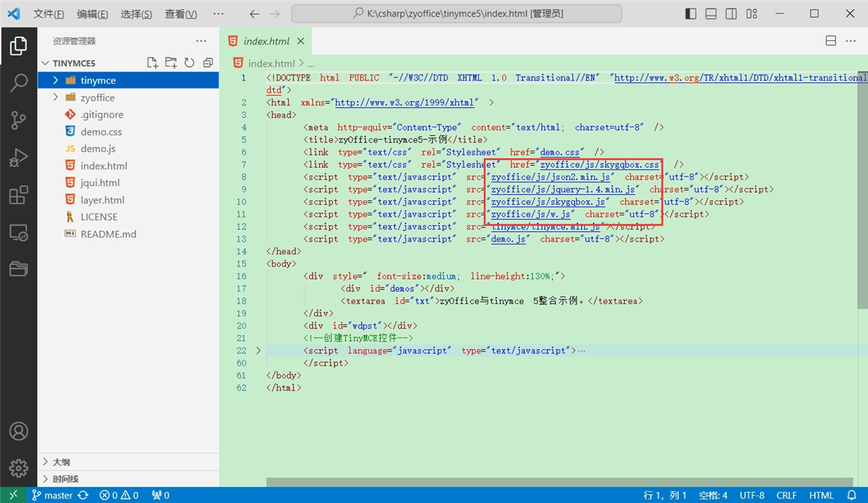Image resolution: width=868 pixels, height=503 pixels.
Task: Open the Run and Debug icon
Action: [19, 158]
